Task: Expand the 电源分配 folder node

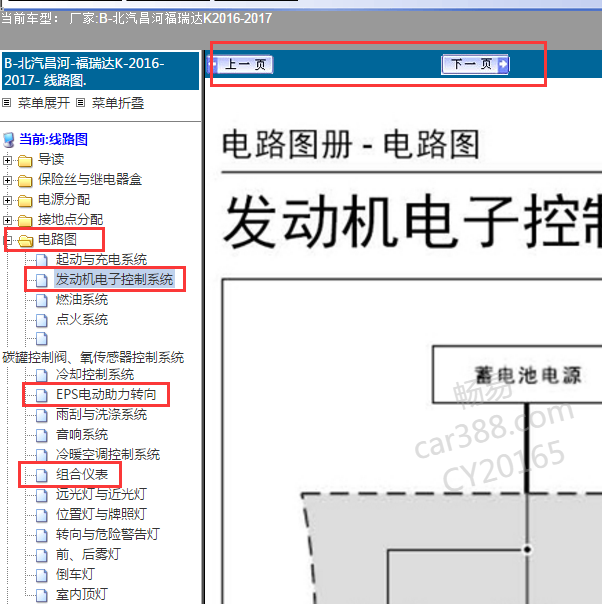Action: pyautogui.click(x=7, y=200)
